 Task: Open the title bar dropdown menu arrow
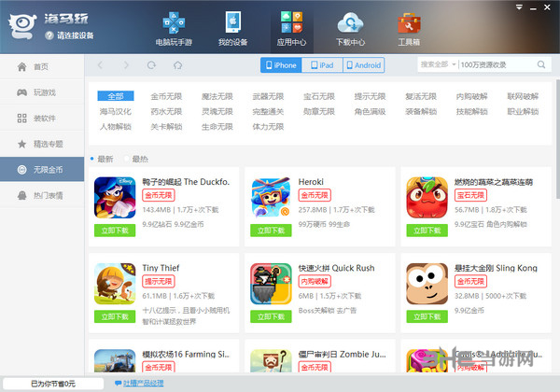519,7
